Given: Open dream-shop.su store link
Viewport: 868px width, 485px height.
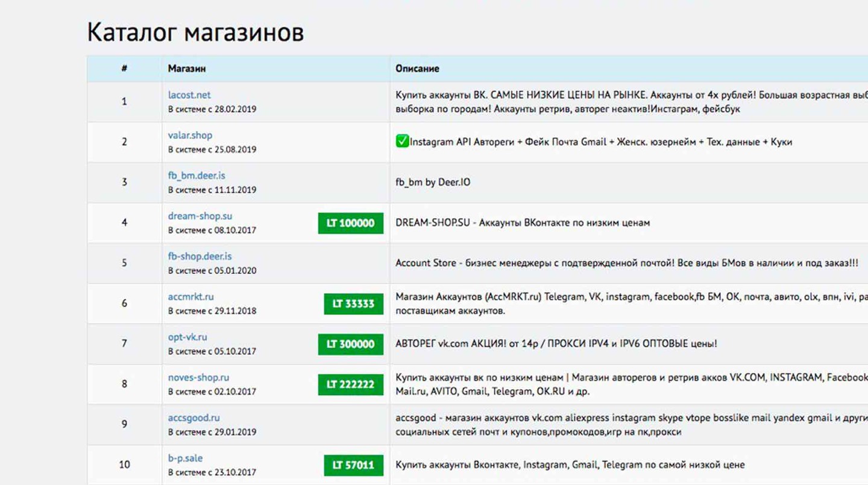Looking at the screenshot, I should coord(200,216).
